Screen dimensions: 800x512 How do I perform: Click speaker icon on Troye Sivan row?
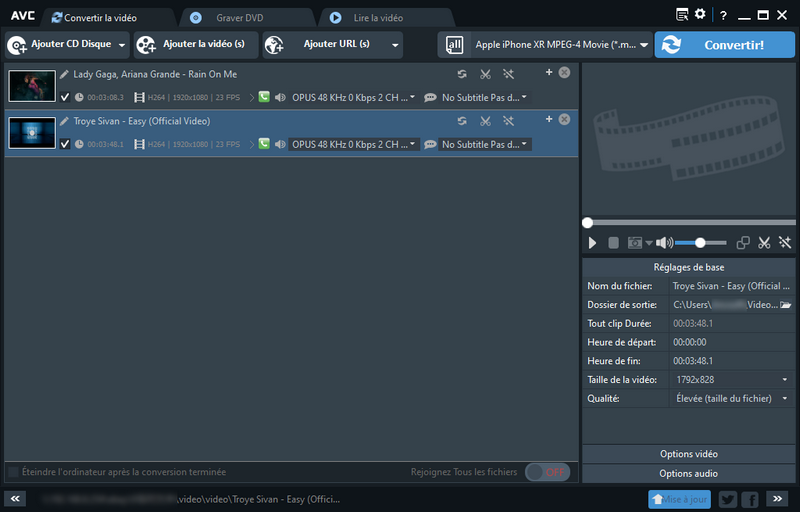280,144
